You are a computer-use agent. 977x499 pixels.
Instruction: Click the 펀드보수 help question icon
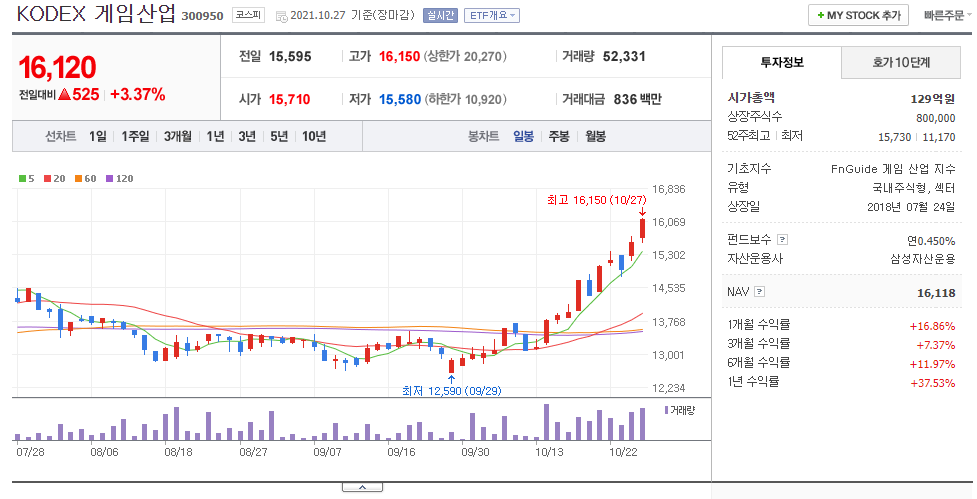[783, 240]
